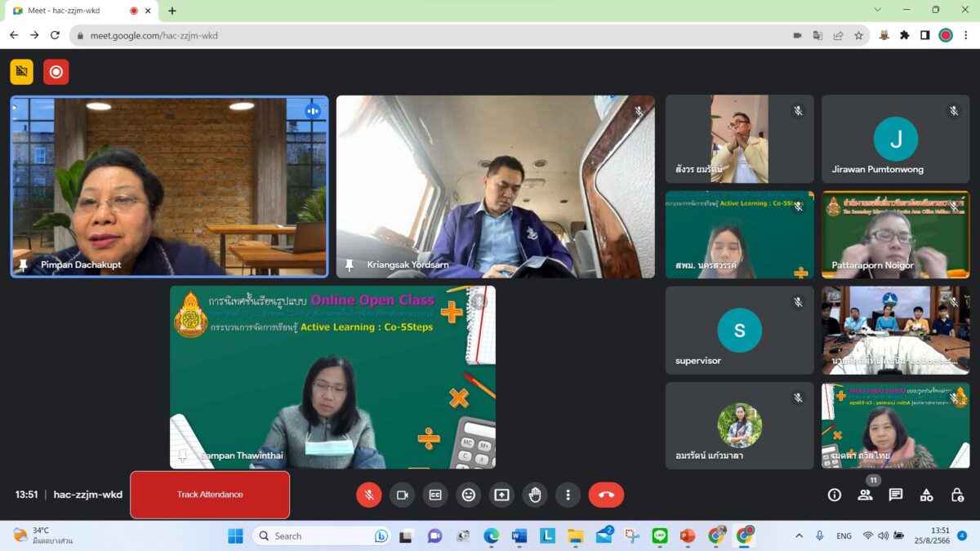Open a new browser tab
The width and height of the screenshot is (980, 551).
(x=172, y=11)
